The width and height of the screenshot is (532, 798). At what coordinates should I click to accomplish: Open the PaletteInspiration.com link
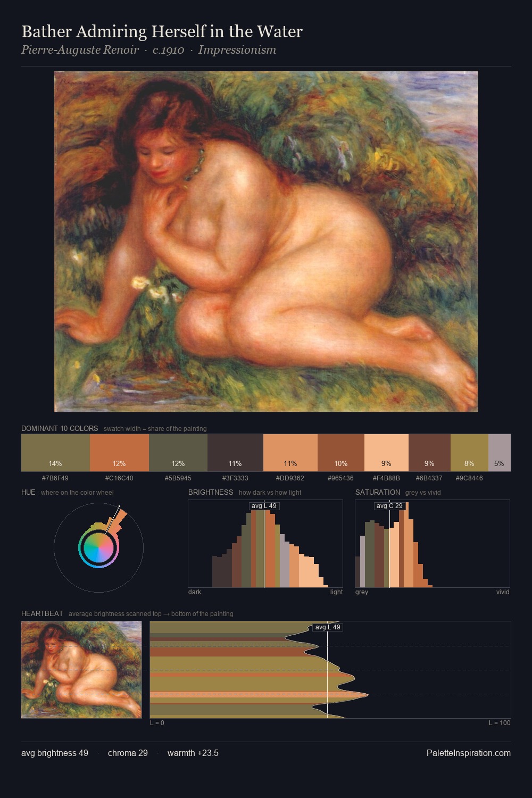coord(469,753)
